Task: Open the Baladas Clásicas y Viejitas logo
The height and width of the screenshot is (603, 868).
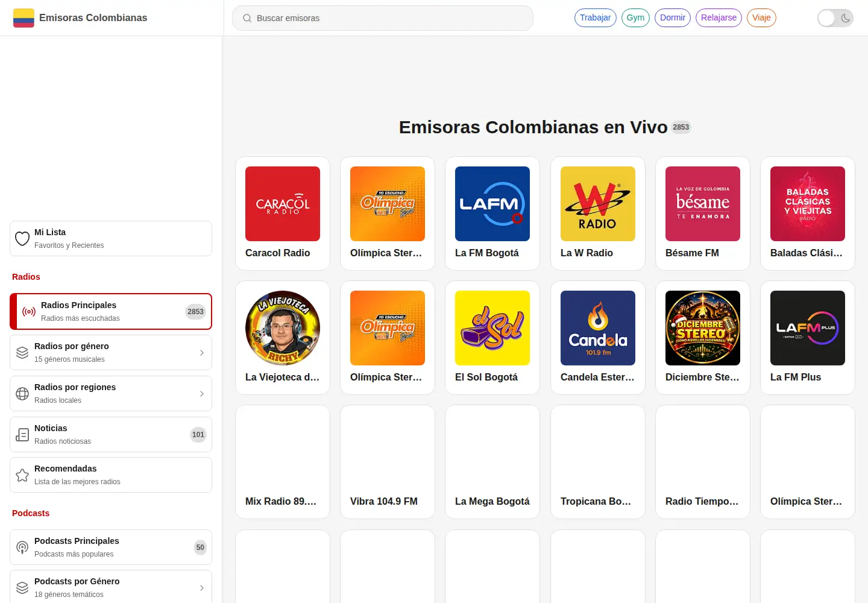Action: click(808, 204)
